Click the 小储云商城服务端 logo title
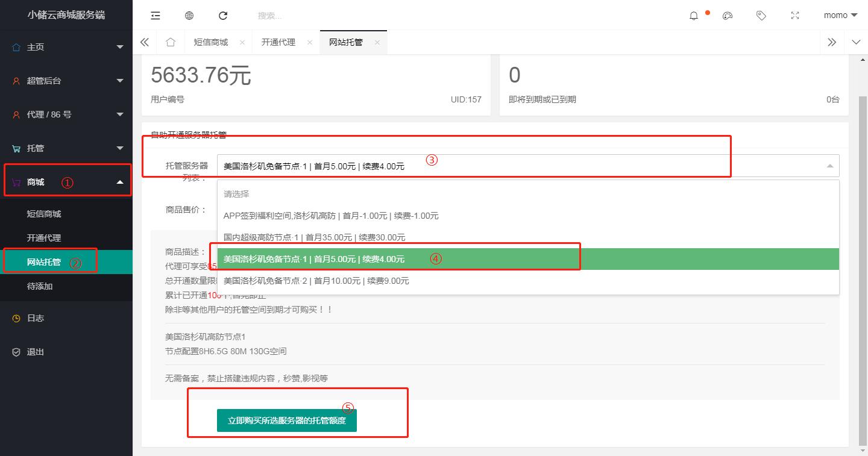 tap(66, 15)
